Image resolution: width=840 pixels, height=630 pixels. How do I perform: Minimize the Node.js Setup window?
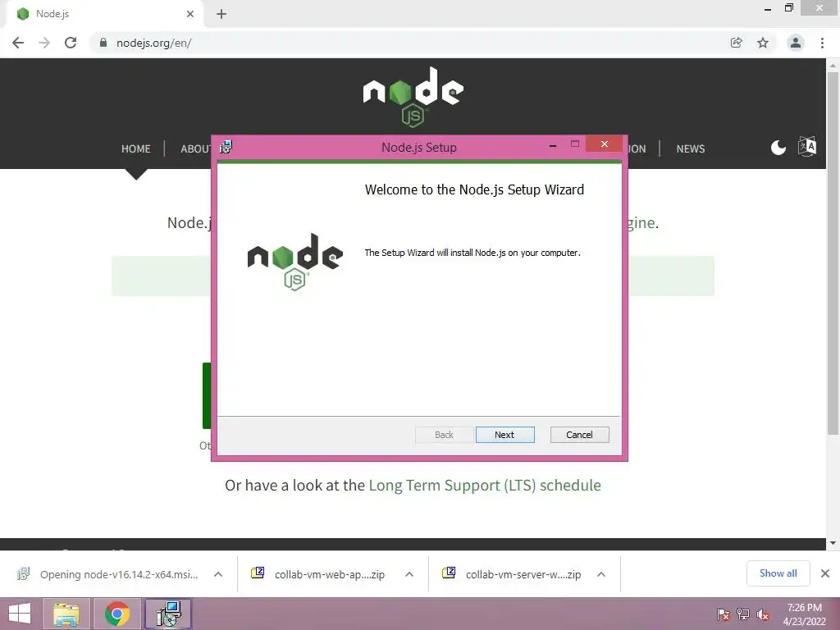click(x=552, y=145)
